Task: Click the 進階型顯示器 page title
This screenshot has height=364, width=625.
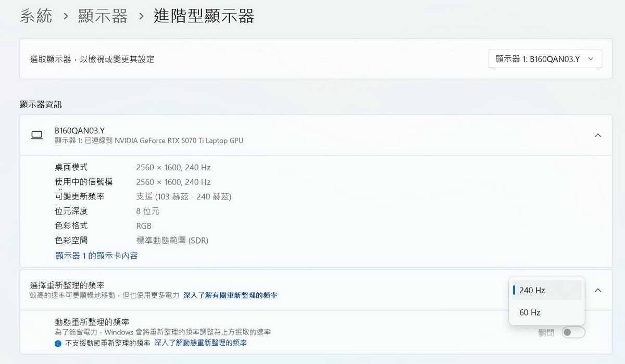Action: point(204,17)
